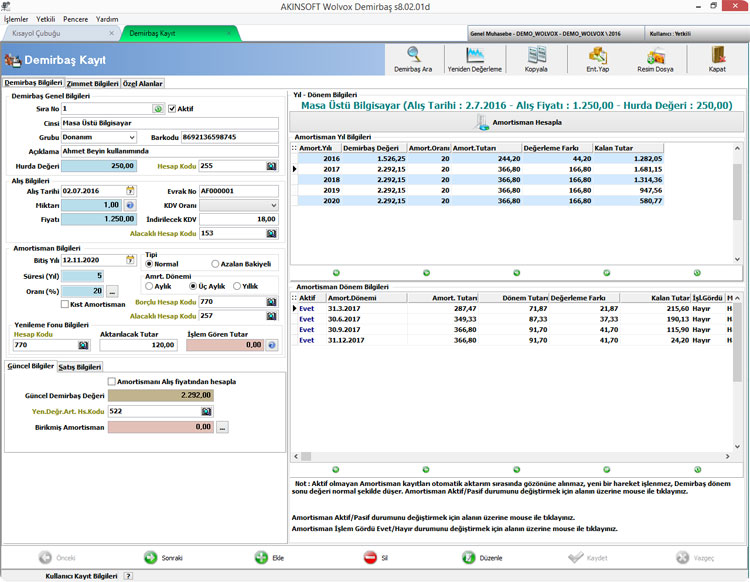This screenshot has height=582, width=750.
Task: Uncheck the Aktif checkbox
Action: pos(172,109)
